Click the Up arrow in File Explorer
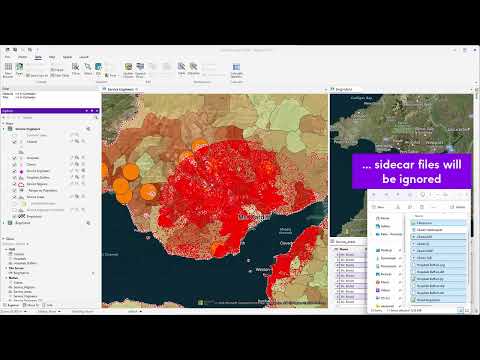The height and width of the screenshot is (360, 480). pyautogui.click(x=398, y=195)
